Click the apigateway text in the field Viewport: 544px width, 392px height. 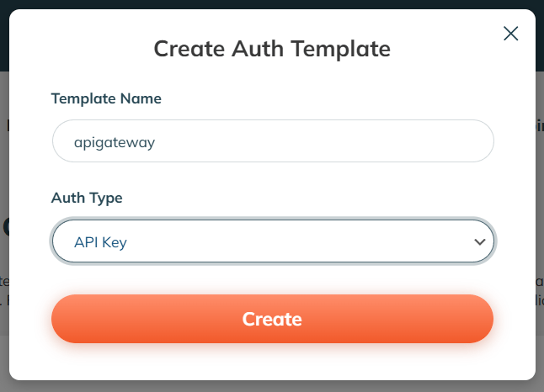click(x=115, y=142)
